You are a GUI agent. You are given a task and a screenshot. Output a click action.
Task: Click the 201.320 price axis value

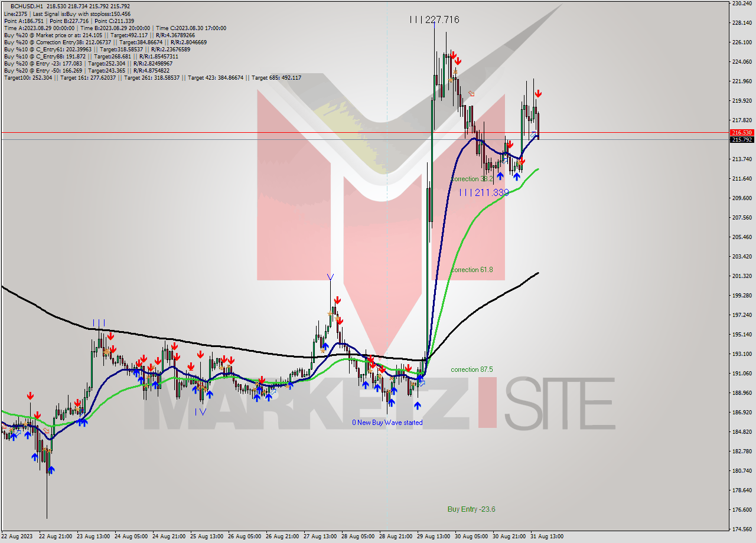pyautogui.click(x=741, y=276)
